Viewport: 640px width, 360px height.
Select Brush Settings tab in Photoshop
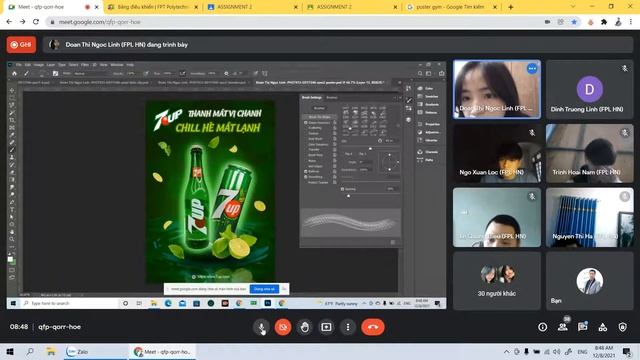[x=312, y=98]
